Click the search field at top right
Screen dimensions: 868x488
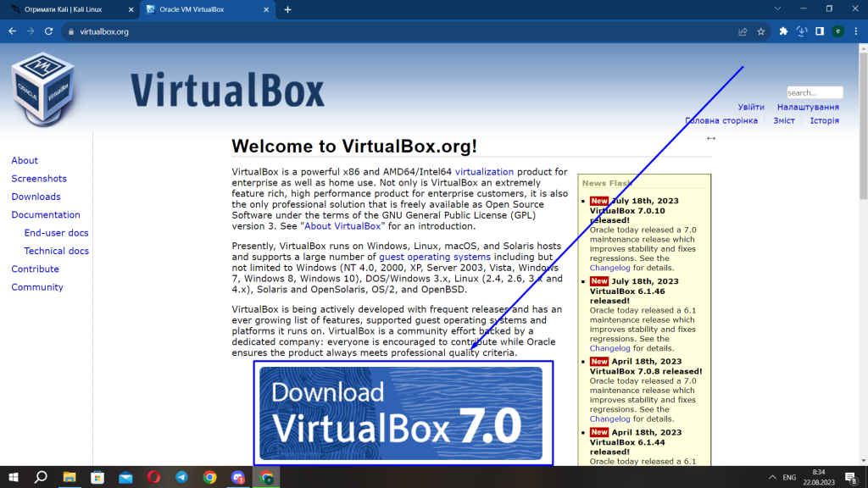pos(817,91)
